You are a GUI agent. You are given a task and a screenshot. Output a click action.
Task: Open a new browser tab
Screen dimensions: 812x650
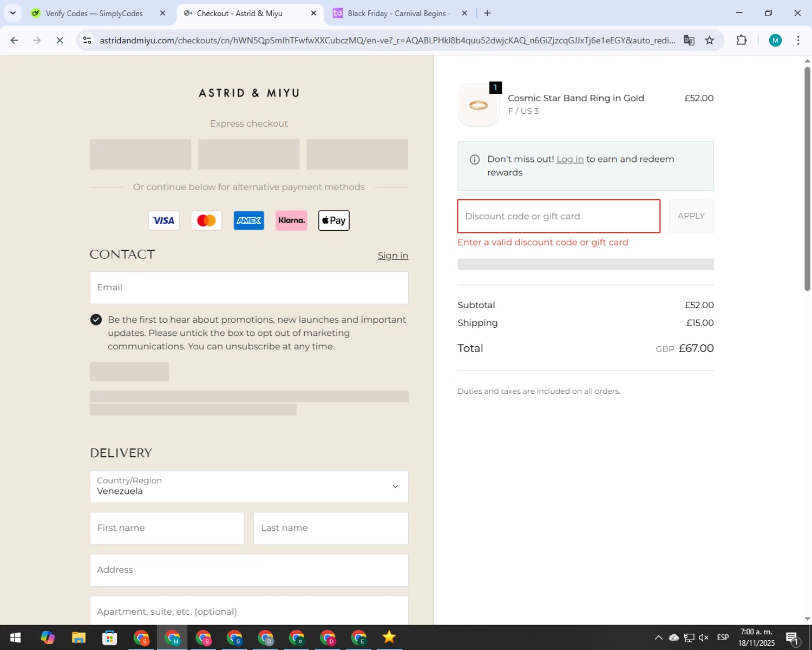click(487, 13)
